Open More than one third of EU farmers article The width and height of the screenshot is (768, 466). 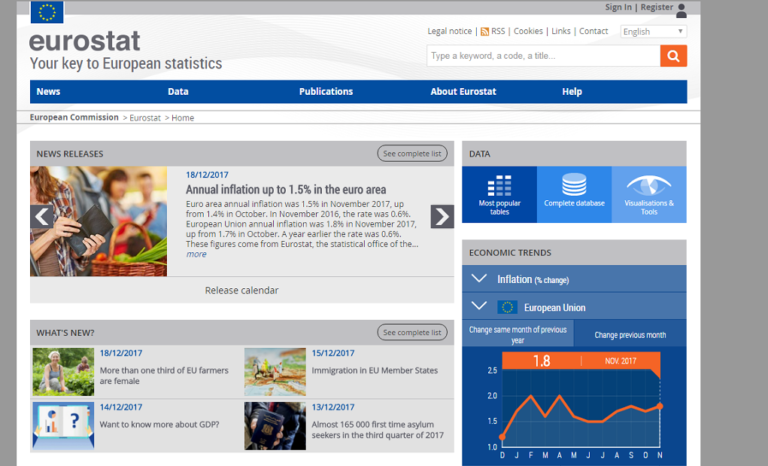coord(164,375)
